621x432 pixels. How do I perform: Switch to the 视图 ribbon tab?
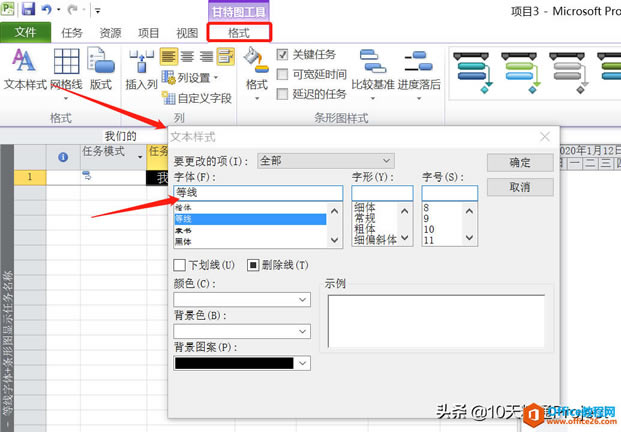187,33
